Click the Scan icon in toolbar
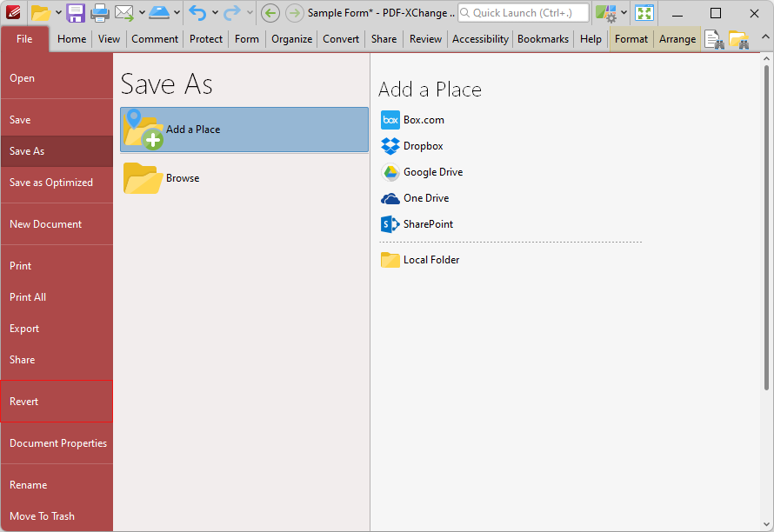 tap(159, 13)
